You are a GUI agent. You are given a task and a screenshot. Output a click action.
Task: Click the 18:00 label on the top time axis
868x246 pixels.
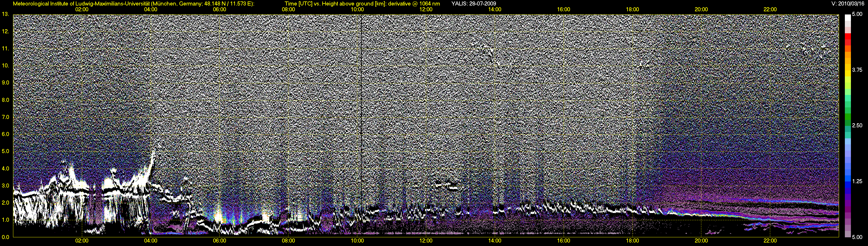tap(632, 10)
